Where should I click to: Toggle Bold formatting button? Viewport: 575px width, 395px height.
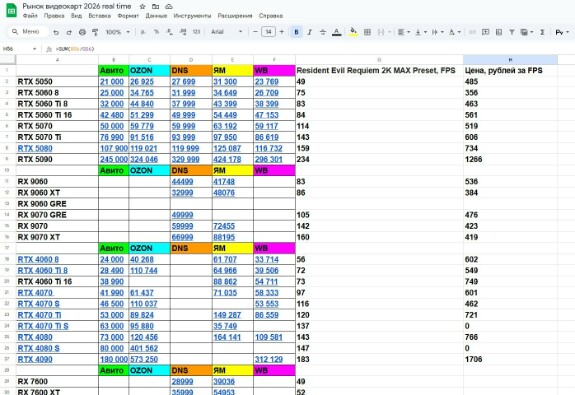point(296,32)
